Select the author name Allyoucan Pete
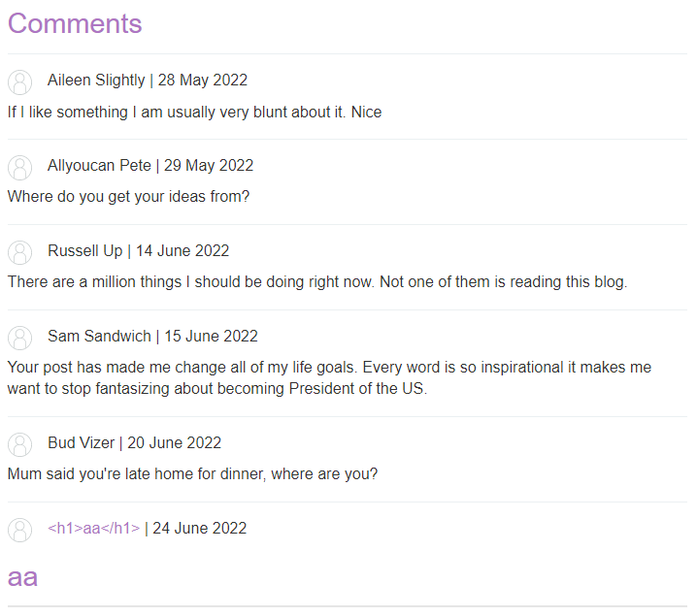Viewport: 697px width, 616px height. click(99, 166)
